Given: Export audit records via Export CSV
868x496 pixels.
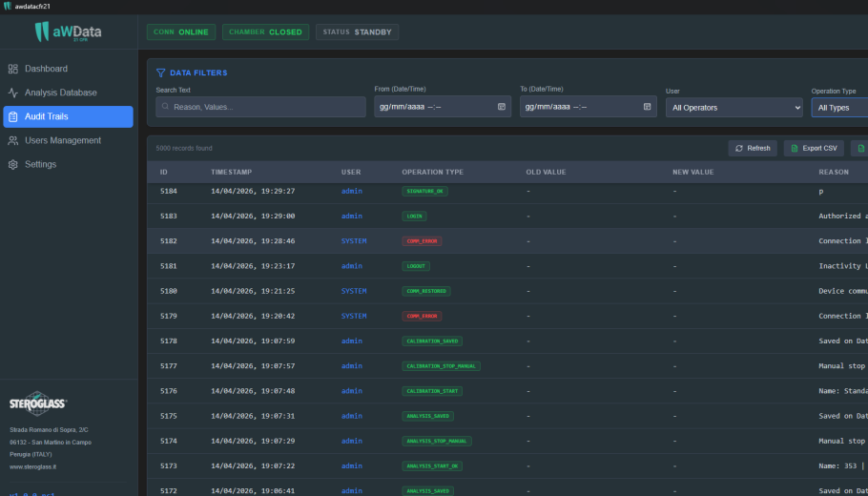Looking at the screenshot, I should tap(814, 149).
